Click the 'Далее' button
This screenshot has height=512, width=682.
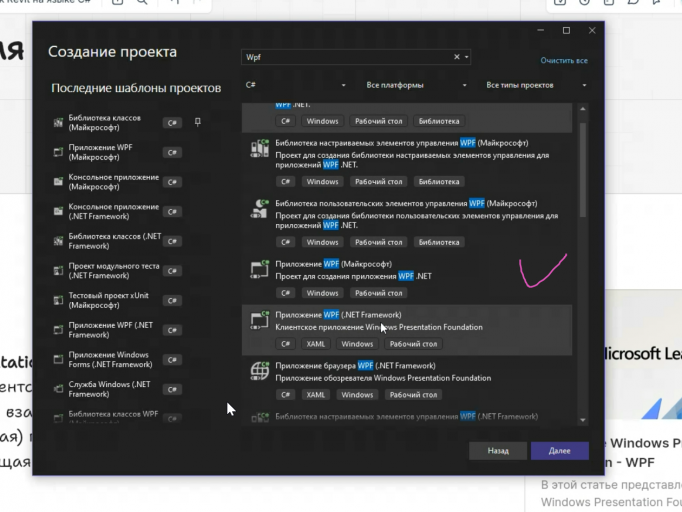[560, 451]
